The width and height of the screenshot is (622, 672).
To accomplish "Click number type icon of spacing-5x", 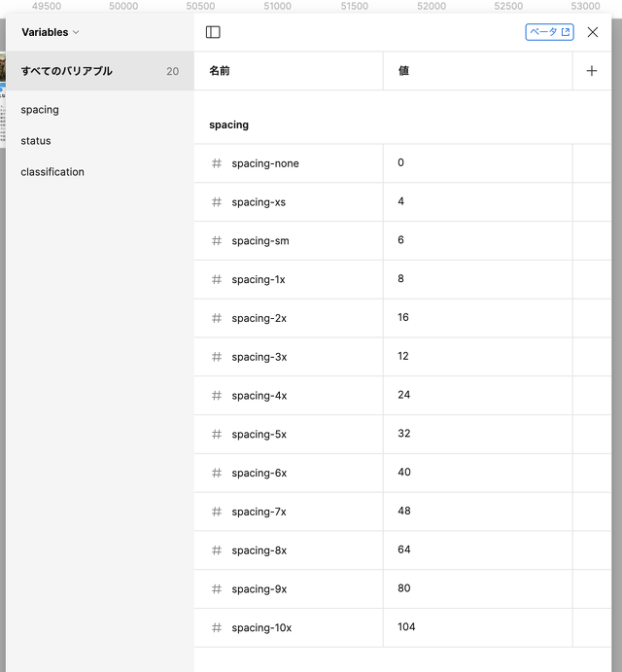I will tap(217, 434).
